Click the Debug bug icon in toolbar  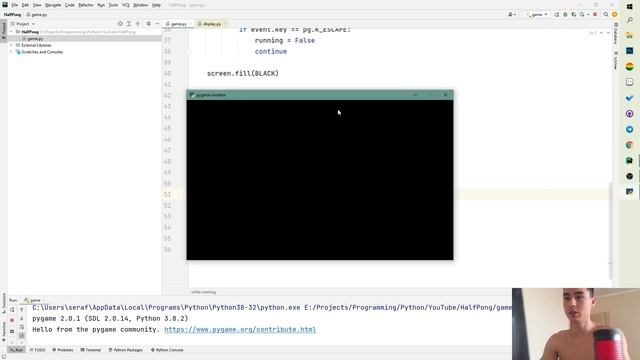click(x=565, y=14)
